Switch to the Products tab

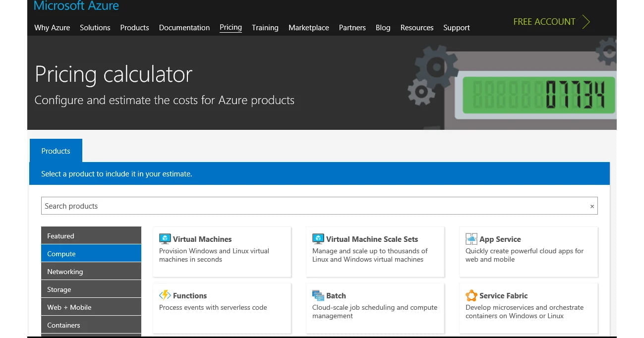pos(56,151)
